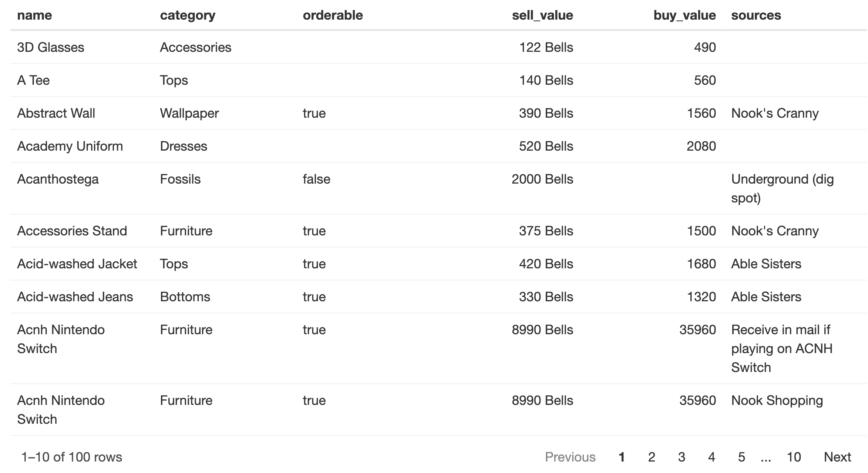Sort by the category column header

[x=188, y=15]
